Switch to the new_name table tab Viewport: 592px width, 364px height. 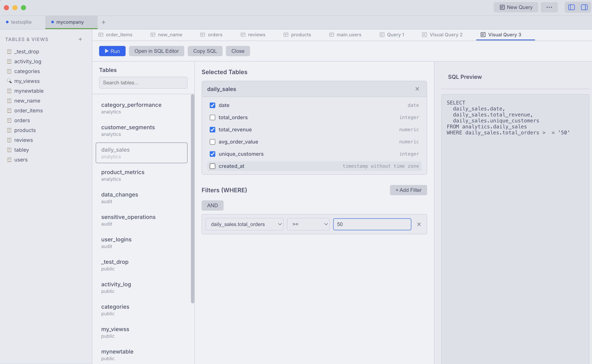pyautogui.click(x=166, y=35)
